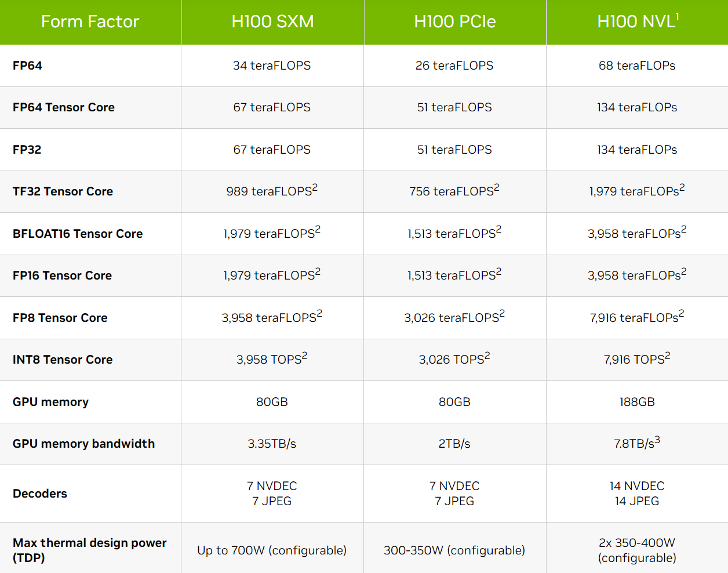Click the H100 NVL column header
Screen dimensions: 728x573
point(635,22)
